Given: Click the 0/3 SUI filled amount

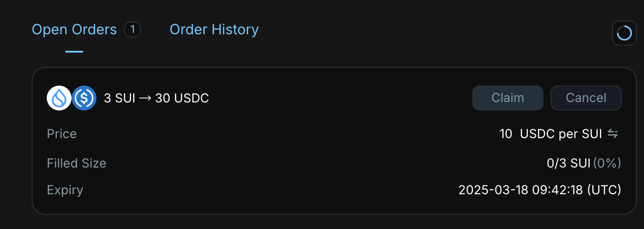Looking at the screenshot, I should click(x=568, y=163).
